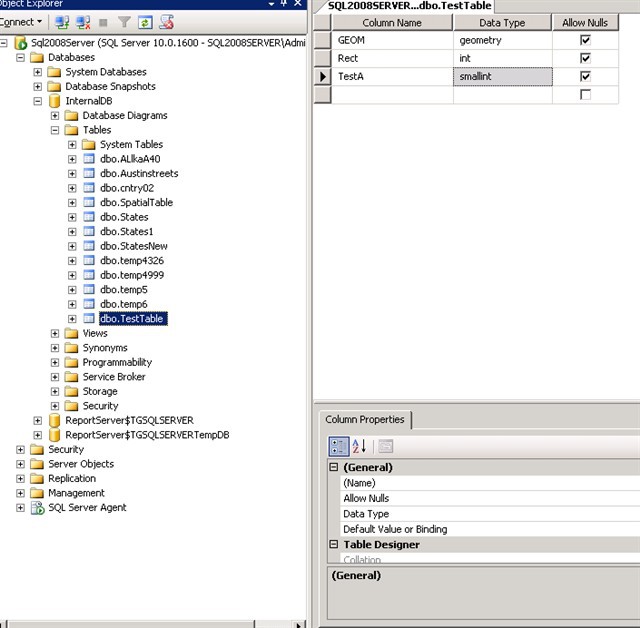Click the rightmost Object Explorer toolbar icon
The height and width of the screenshot is (628, 640).
tap(167, 21)
